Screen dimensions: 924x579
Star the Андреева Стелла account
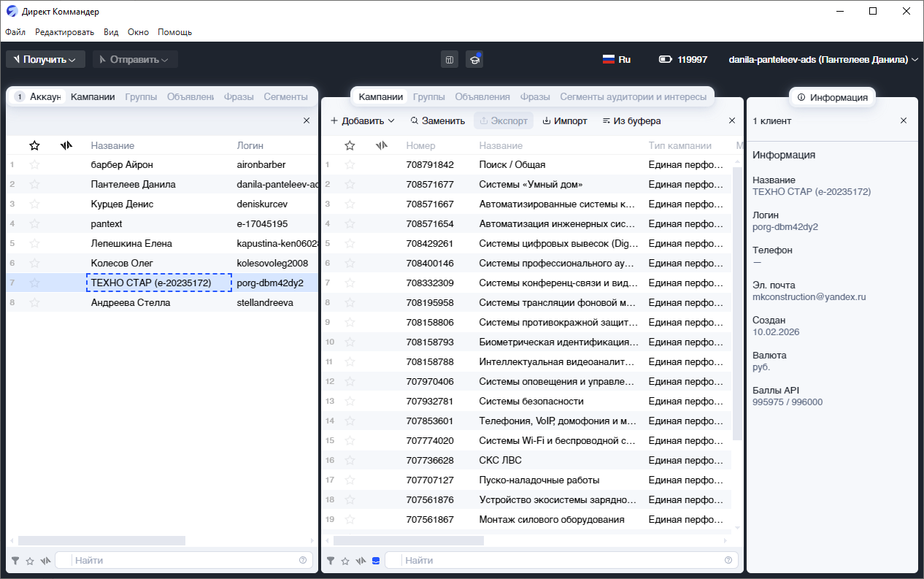[34, 303]
